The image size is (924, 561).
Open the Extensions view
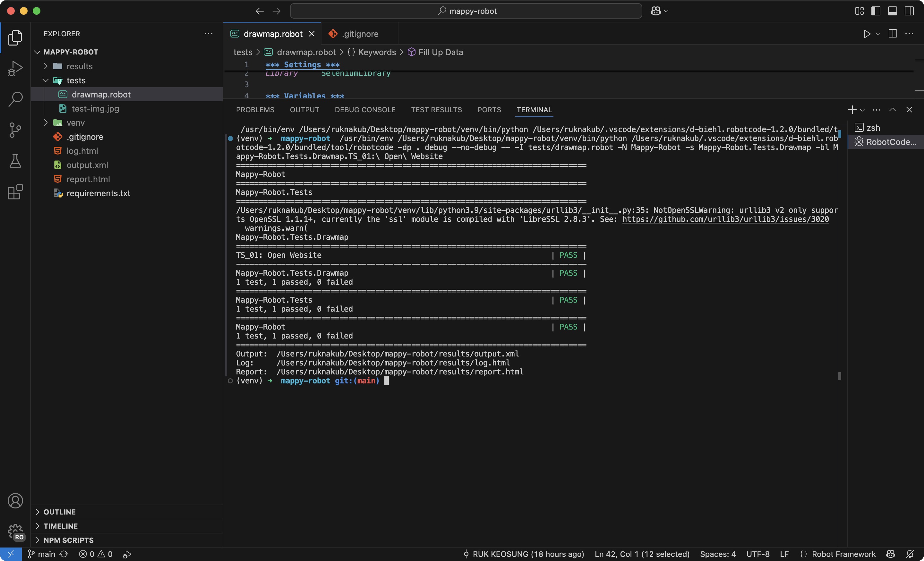[x=15, y=192]
